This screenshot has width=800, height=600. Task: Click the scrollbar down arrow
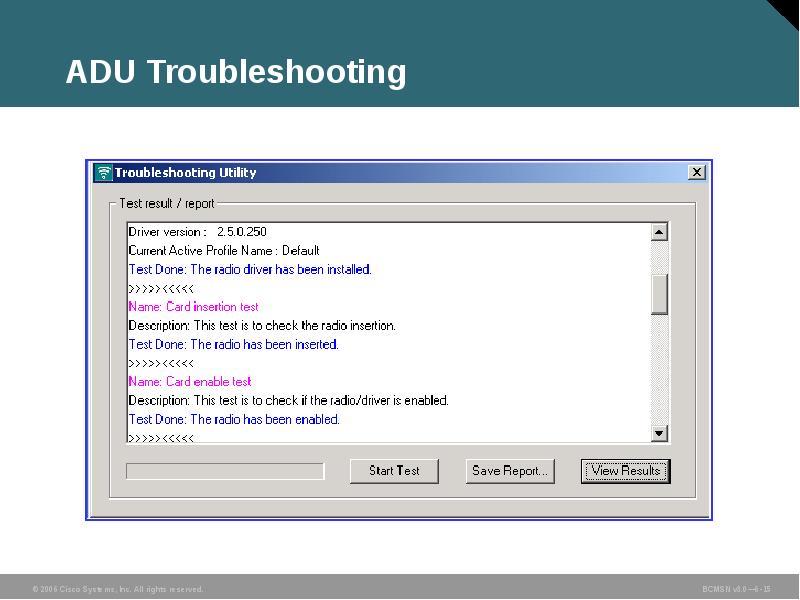pos(657,434)
